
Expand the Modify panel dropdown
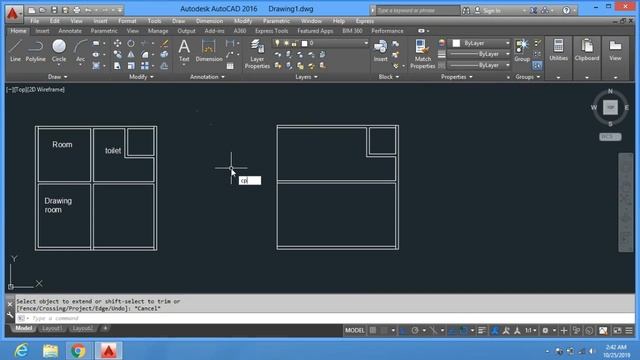(141, 77)
